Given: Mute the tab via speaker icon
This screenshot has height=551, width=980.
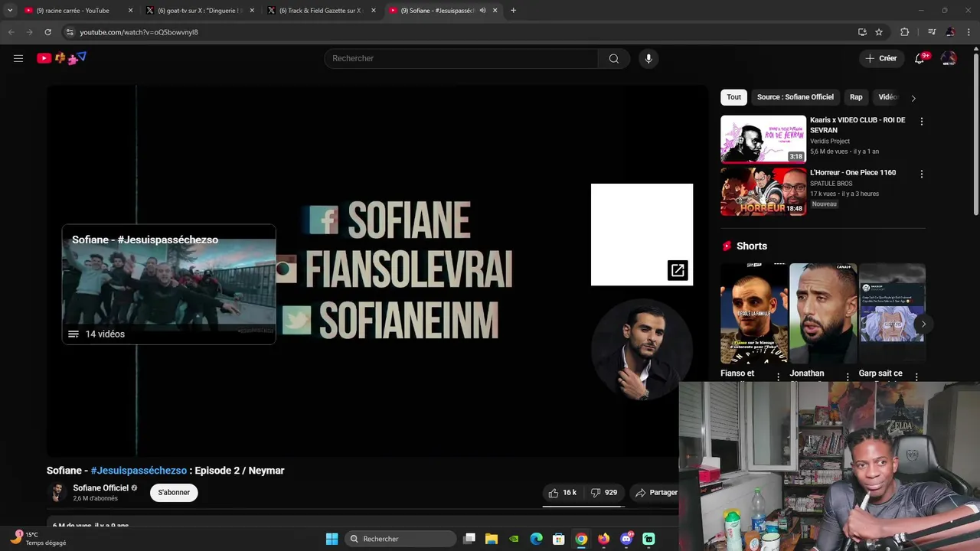Looking at the screenshot, I should tap(482, 11).
